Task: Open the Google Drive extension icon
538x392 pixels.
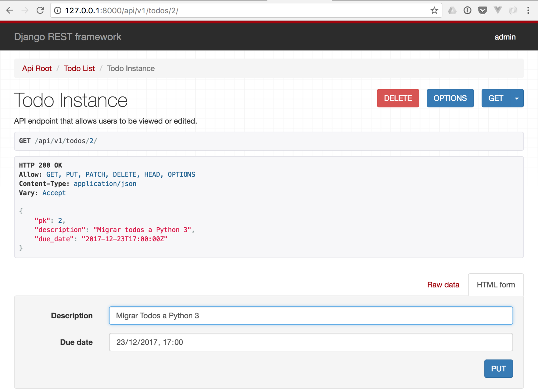Action: 452,11
